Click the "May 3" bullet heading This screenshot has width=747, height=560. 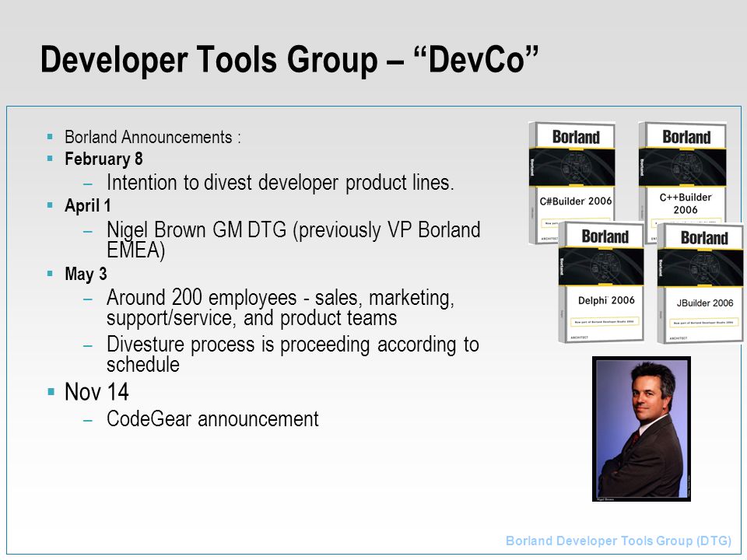86,274
